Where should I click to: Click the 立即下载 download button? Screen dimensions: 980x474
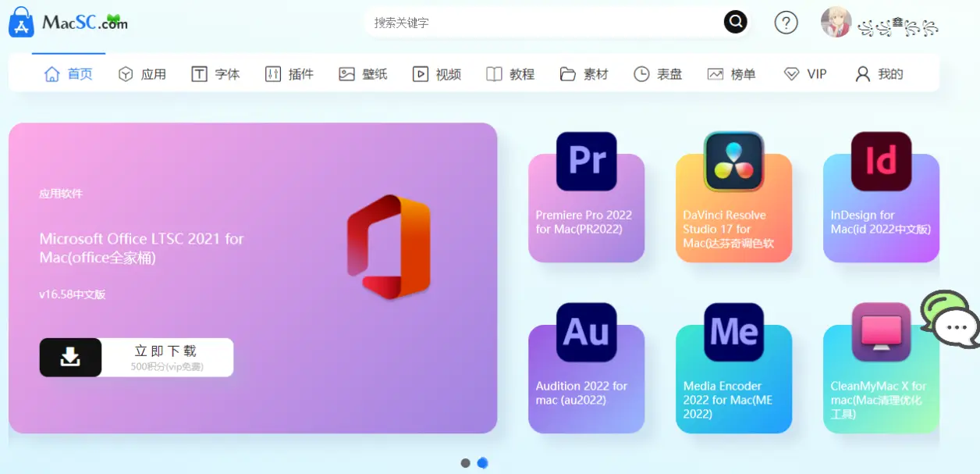pyautogui.click(x=137, y=357)
